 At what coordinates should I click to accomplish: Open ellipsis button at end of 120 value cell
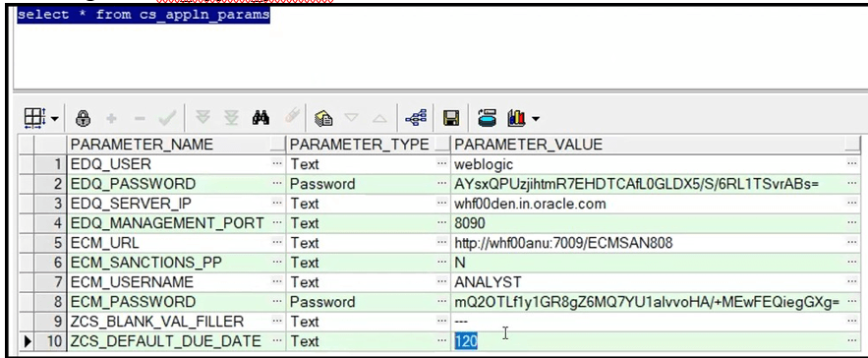852,341
